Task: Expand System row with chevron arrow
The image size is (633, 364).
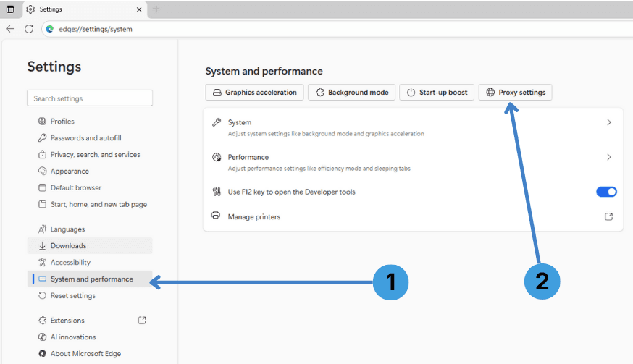Action: tap(609, 122)
